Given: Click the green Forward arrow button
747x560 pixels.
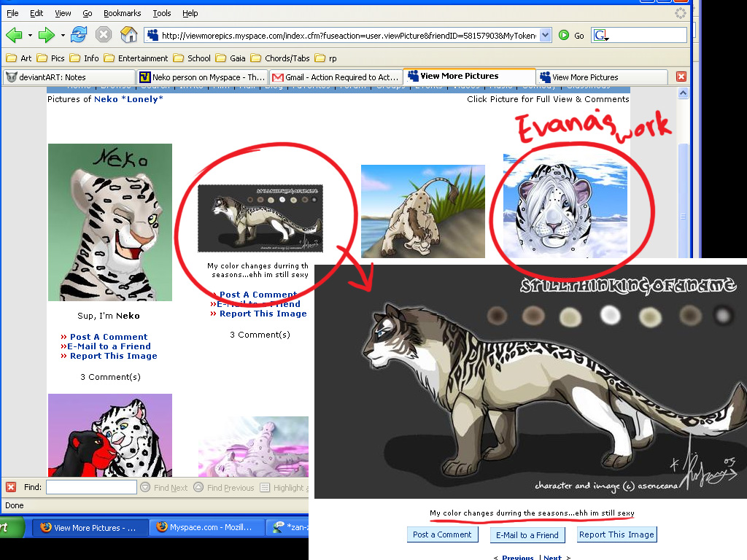Looking at the screenshot, I should click(46, 35).
